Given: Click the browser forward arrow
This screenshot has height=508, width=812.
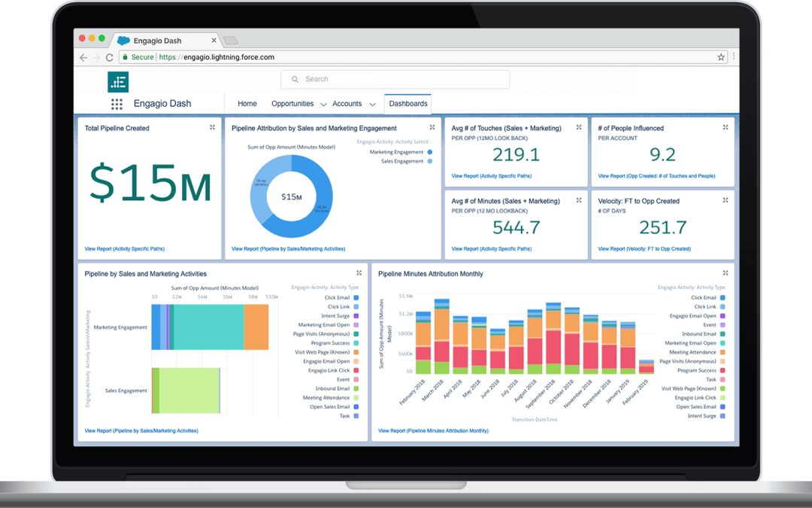Looking at the screenshot, I should click(x=96, y=57).
